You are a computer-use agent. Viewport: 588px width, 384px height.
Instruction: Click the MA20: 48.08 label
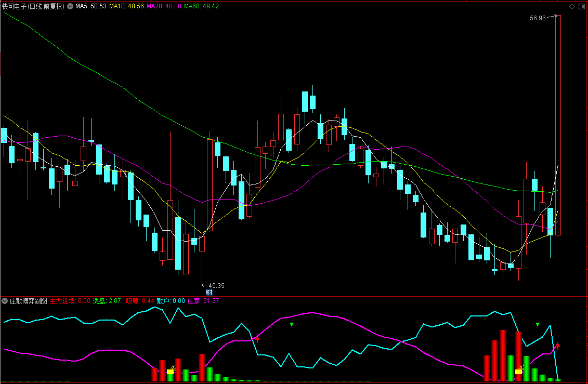[x=164, y=6]
